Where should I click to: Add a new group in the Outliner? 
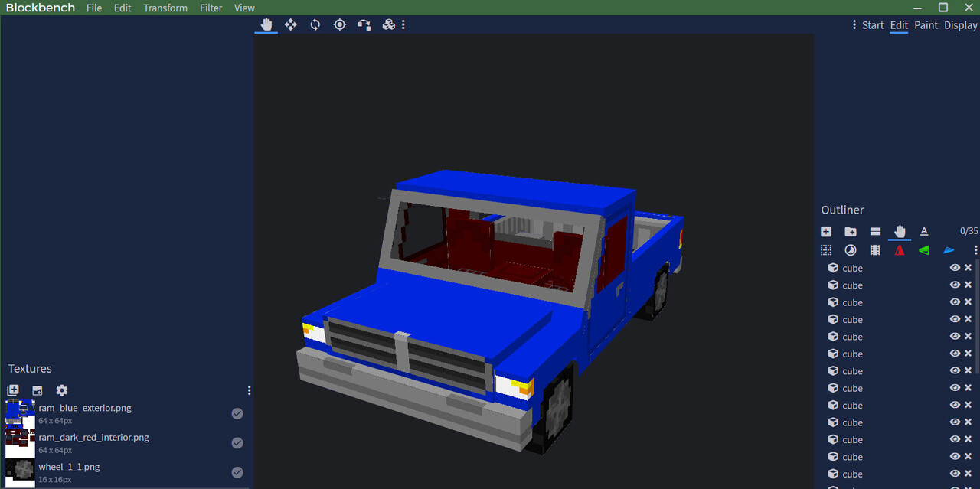pyautogui.click(x=851, y=231)
